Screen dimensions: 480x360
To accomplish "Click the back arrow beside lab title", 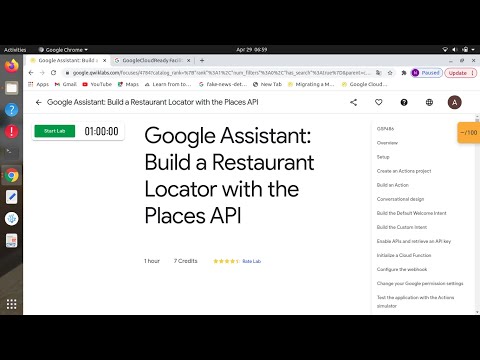I will point(39,102).
